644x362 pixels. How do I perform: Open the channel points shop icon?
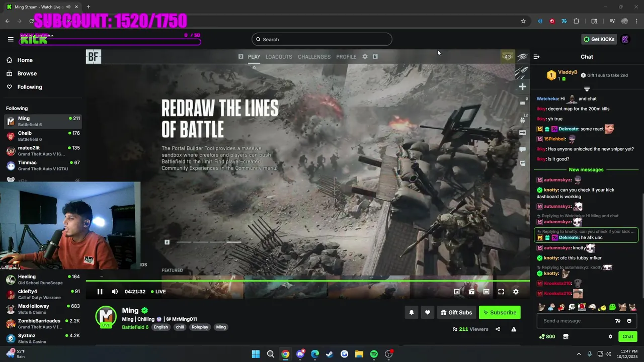[566, 337]
